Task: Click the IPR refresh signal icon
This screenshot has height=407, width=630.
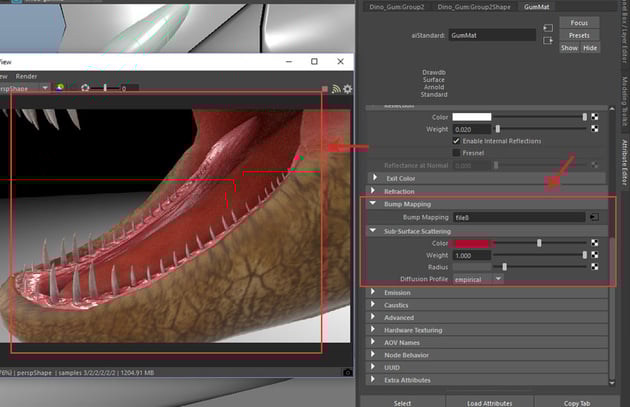Action: [x=336, y=88]
